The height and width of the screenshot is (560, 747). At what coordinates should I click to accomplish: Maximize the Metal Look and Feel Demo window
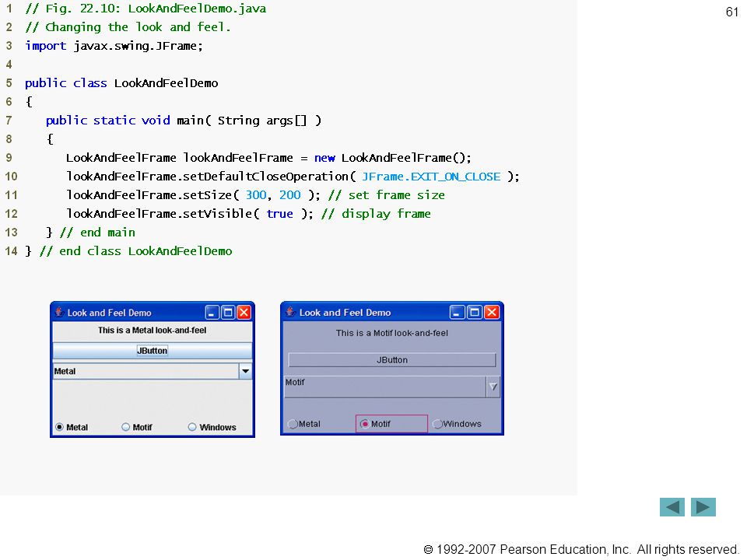coord(228,313)
